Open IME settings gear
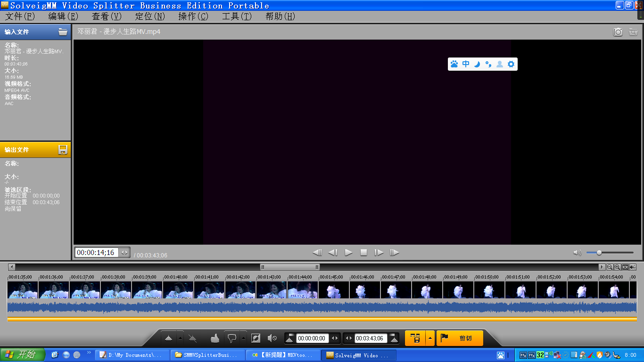The height and width of the screenshot is (362, 644). (511, 64)
